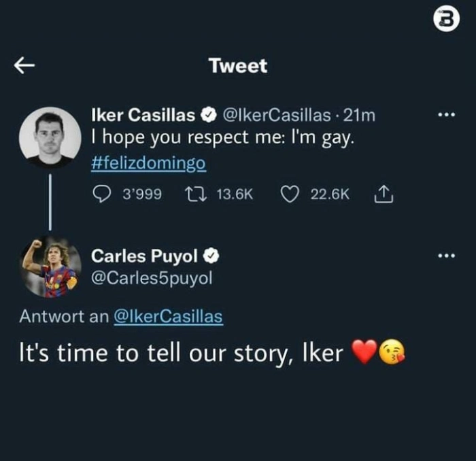Click the verified badge next to Carles Puyol
Viewport: 476px width, 461px height.
pos(212,256)
